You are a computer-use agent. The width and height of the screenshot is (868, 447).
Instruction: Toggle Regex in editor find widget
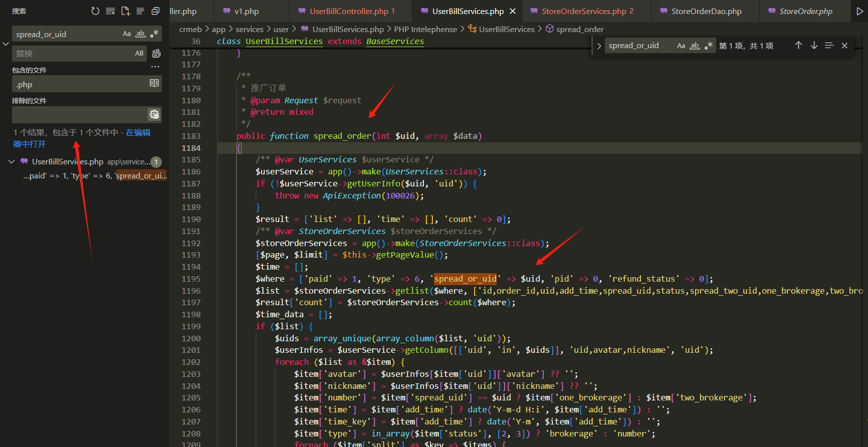point(709,46)
